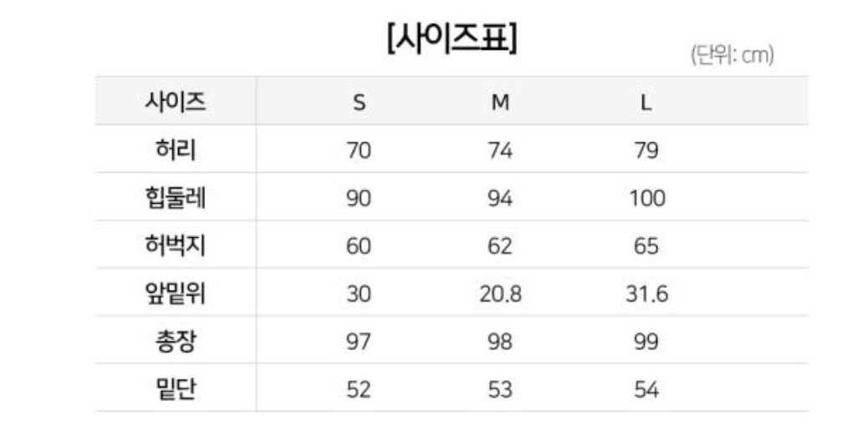868x447 pixels.
Task: Click the 힙둘레 row label
Action: 176,198
